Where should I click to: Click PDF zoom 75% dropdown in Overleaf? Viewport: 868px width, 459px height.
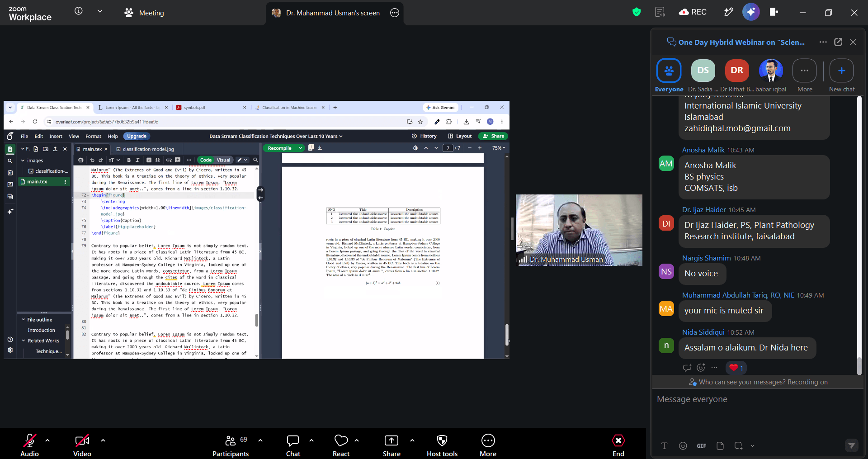tap(499, 148)
